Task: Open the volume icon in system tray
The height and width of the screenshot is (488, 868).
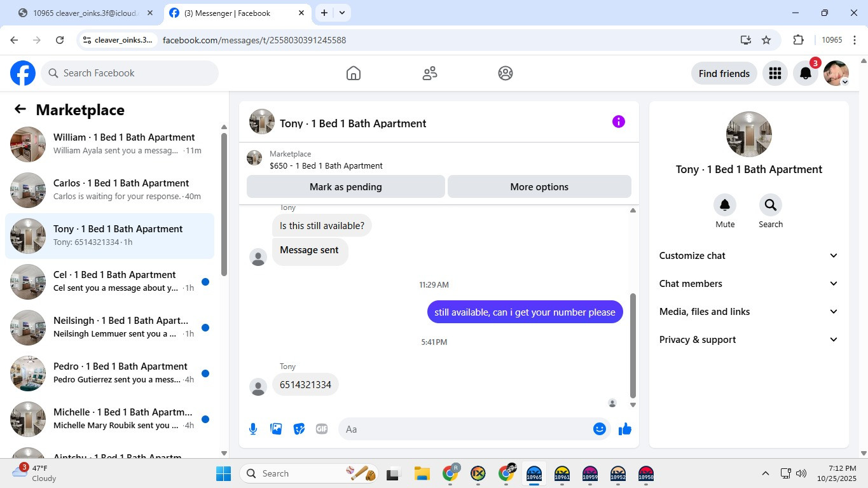Action: [801, 473]
